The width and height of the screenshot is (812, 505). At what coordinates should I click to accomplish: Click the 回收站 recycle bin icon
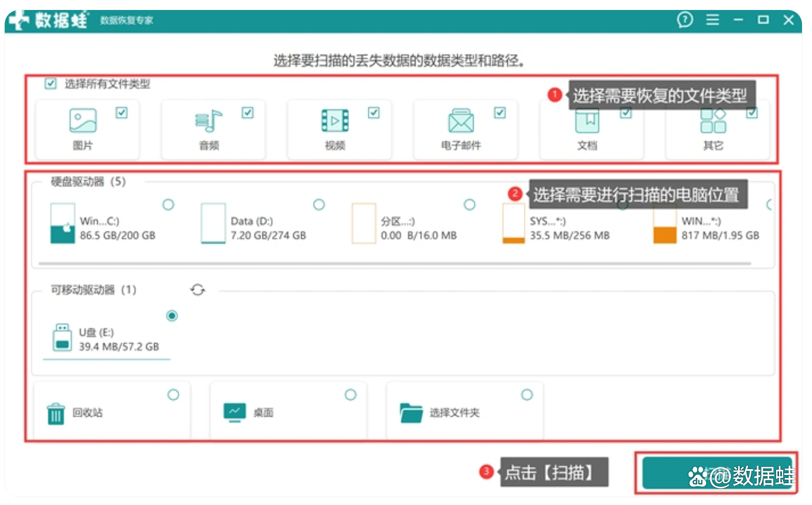click(x=56, y=413)
